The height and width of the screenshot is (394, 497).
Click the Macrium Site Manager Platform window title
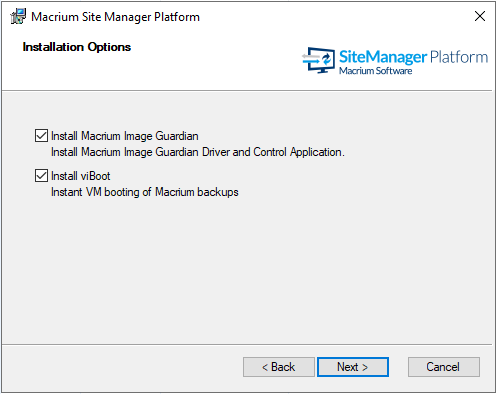115,17
